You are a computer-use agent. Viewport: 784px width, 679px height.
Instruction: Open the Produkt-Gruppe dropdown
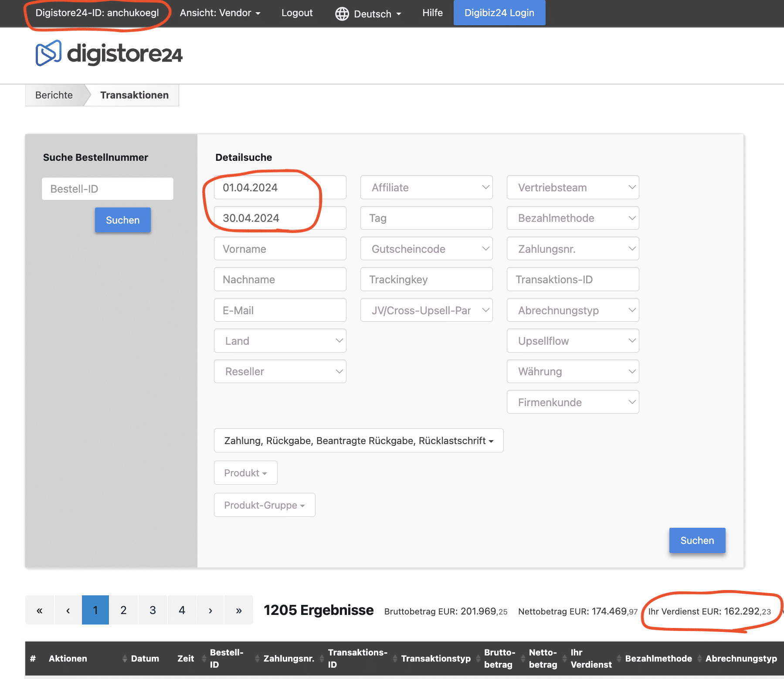pos(265,505)
